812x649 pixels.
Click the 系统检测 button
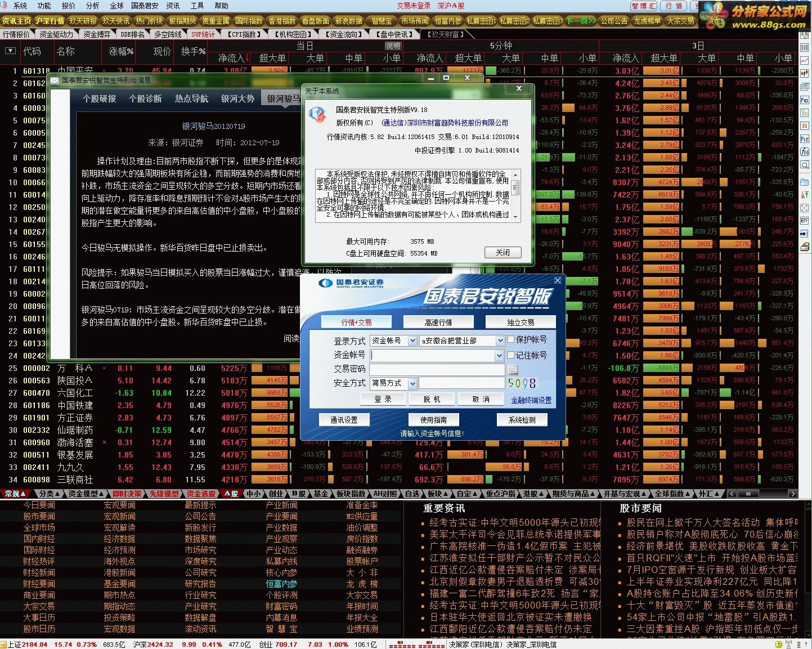pyautogui.click(x=522, y=420)
